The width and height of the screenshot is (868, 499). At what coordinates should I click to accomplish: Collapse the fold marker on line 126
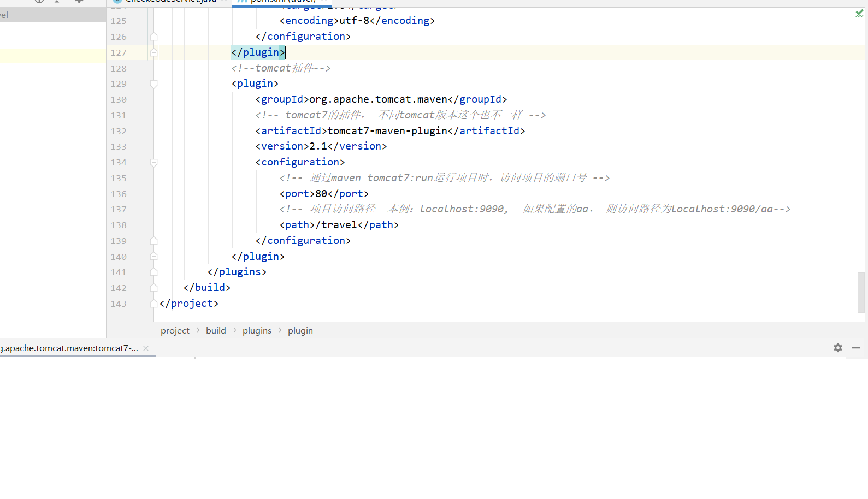(154, 37)
